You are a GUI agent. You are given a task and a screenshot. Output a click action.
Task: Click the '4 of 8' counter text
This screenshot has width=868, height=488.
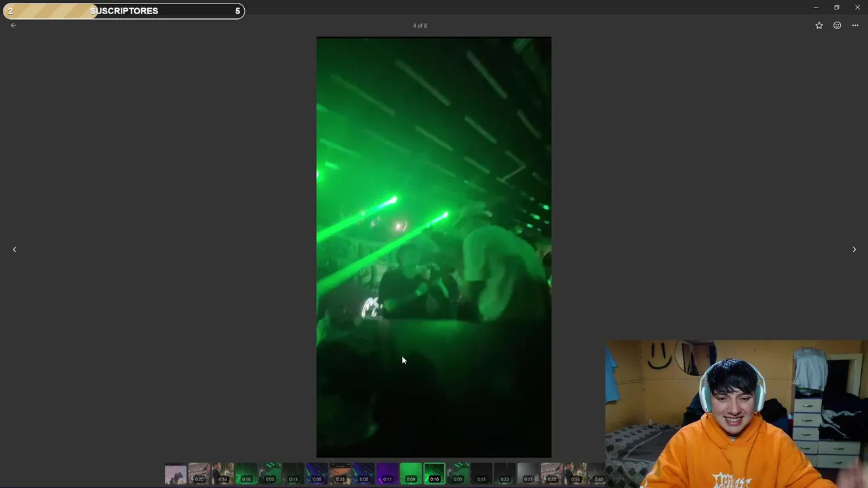420,26
